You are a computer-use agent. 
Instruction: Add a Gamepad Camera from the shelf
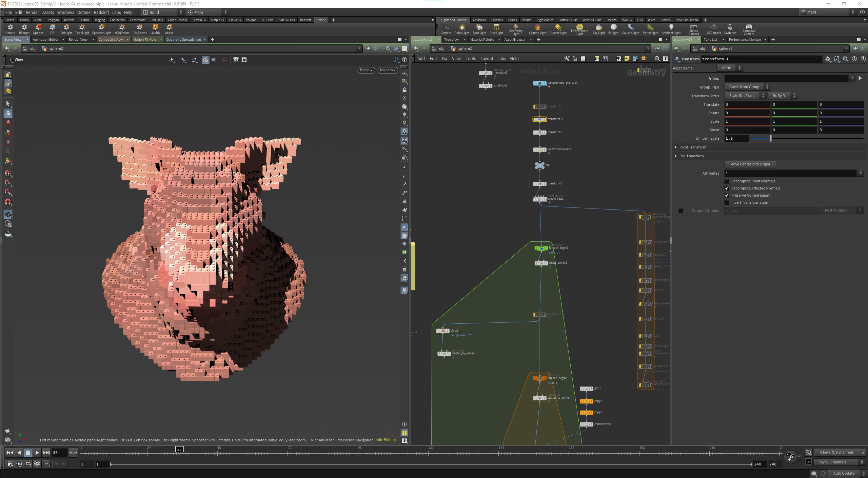pyautogui.click(x=749, y=29)
